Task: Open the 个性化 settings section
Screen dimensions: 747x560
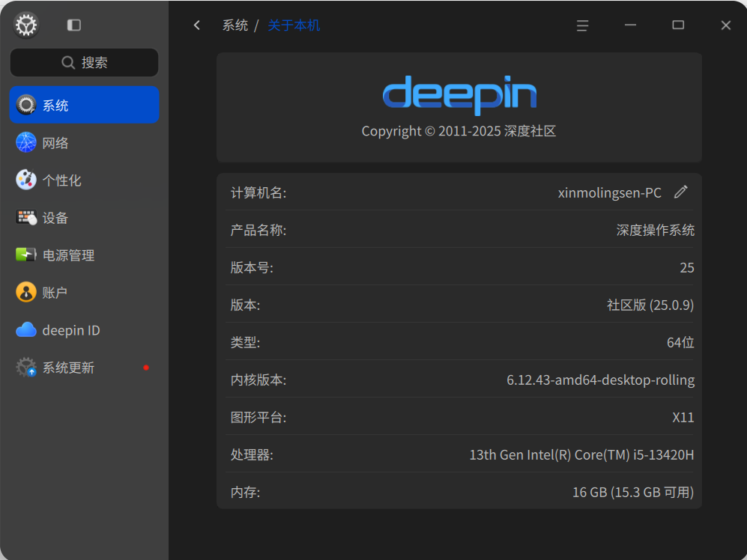Action: tap(85, 180)
